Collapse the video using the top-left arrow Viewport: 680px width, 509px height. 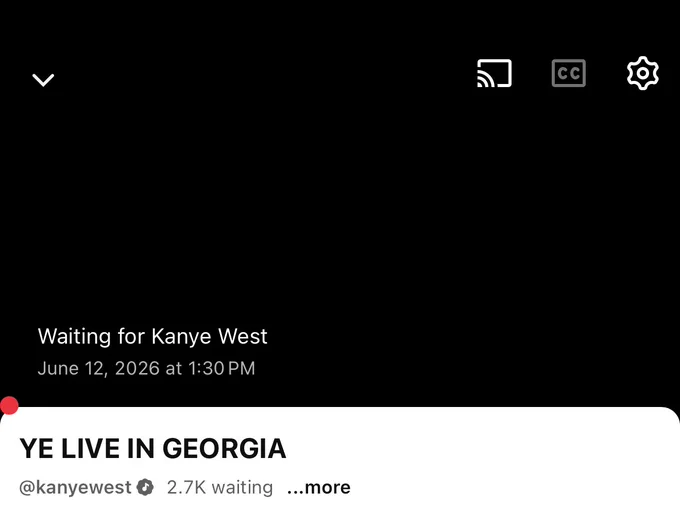pyautogui.click(x=43, y=80)
